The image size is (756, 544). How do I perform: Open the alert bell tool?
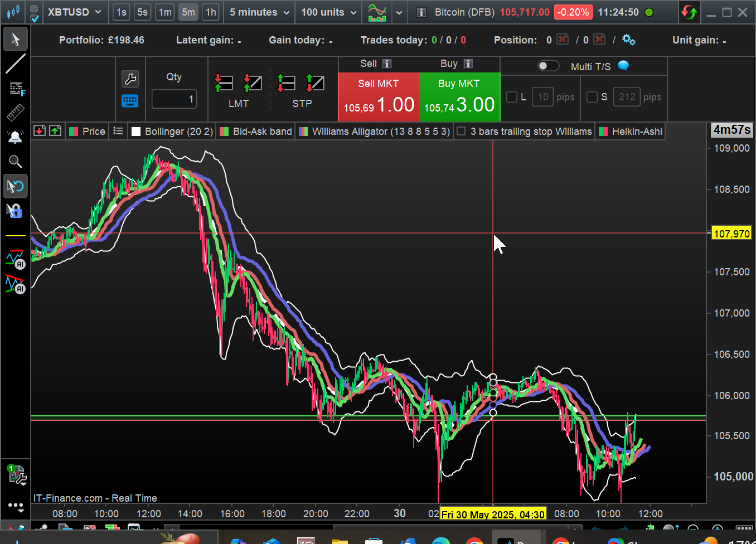(15, 137)
